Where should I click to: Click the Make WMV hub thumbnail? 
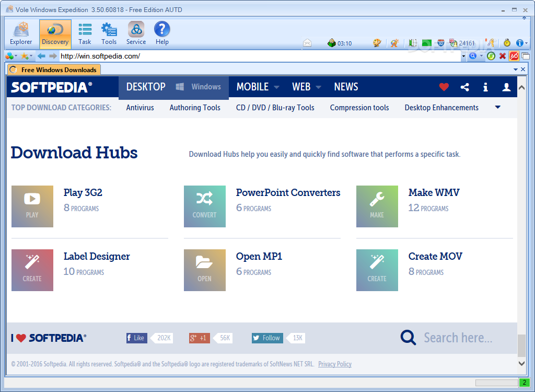tap(377, 206)
